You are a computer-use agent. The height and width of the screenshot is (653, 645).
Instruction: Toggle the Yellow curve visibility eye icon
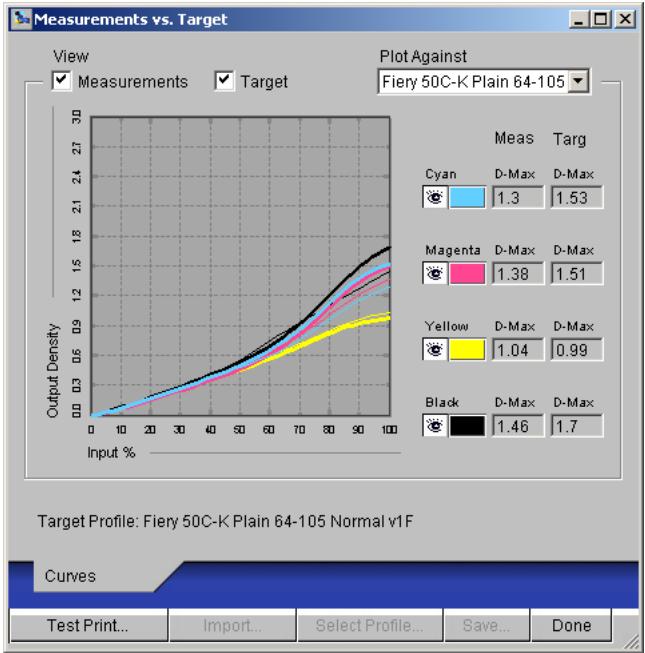[435, 349]
